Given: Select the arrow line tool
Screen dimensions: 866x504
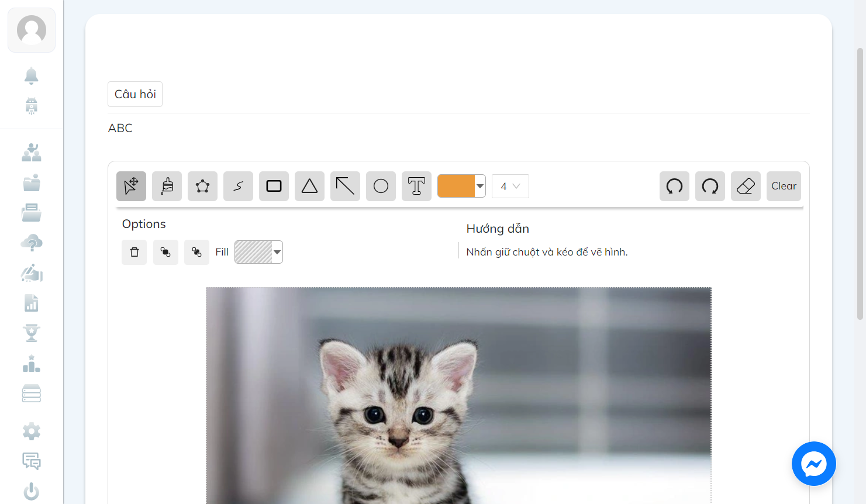Looking at the screenshot, I should click(345, 186).
